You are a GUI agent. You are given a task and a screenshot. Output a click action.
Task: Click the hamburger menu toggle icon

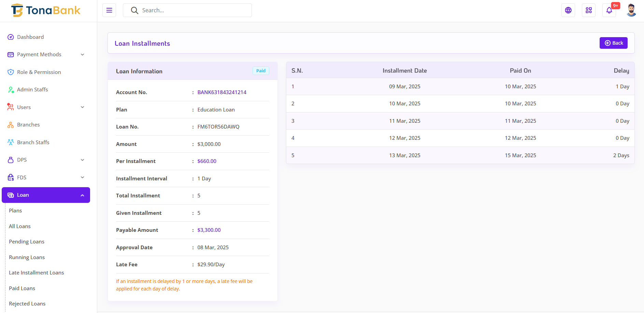click(x=109, y=10)
